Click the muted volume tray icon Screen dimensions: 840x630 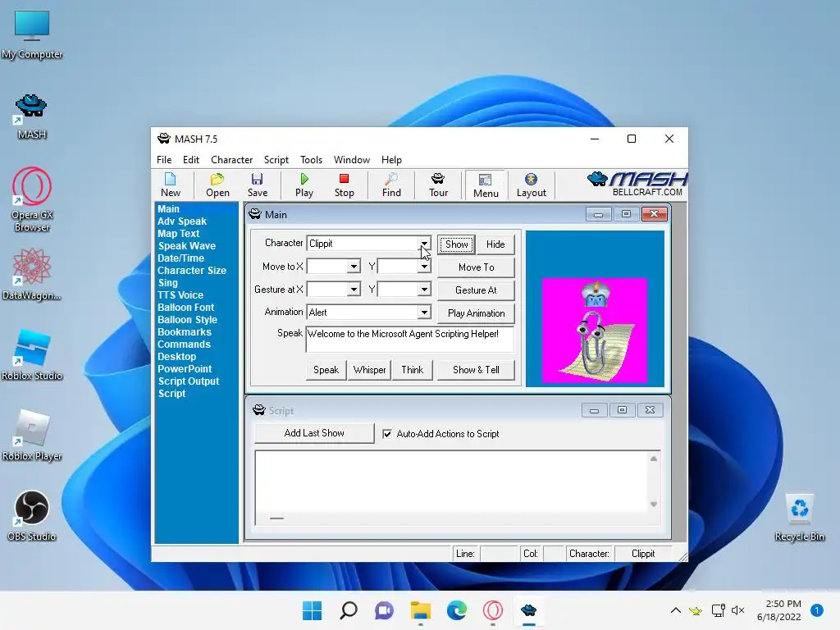pyautogui.click(x=737, y=610)
